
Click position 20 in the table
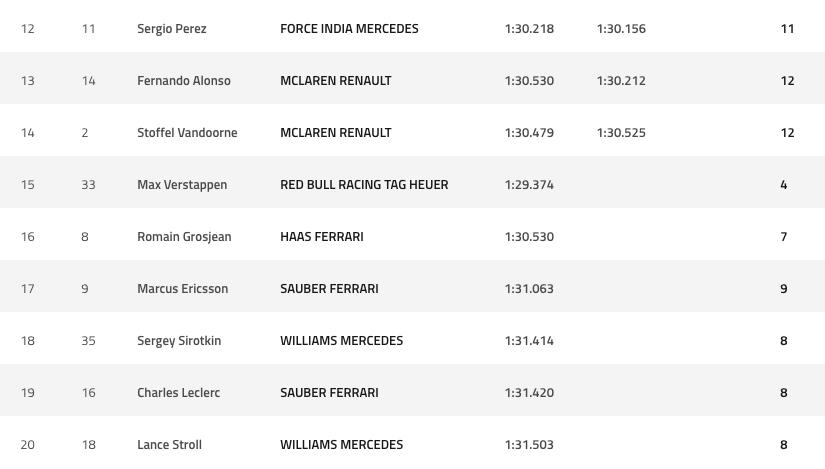point(28,445)
